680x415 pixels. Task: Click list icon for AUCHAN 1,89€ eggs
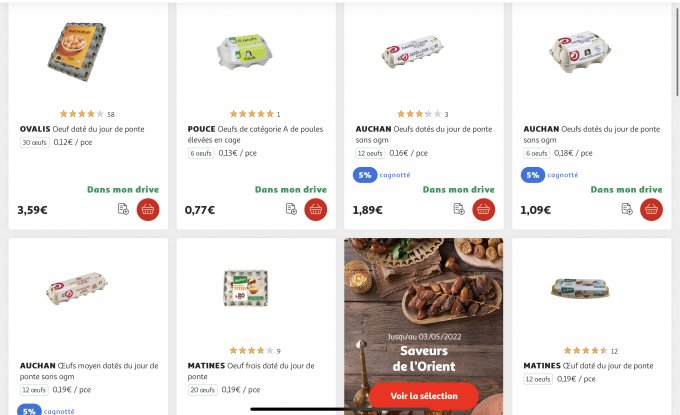(459, 209)
